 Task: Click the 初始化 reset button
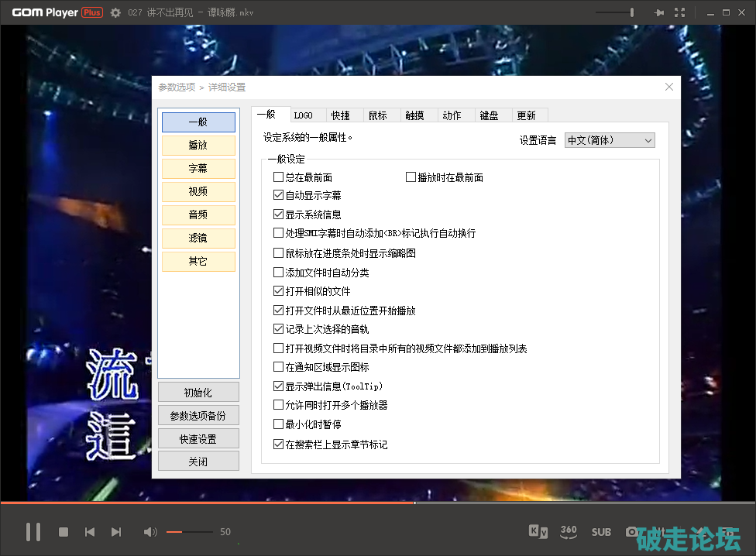(x=198, y=393)
